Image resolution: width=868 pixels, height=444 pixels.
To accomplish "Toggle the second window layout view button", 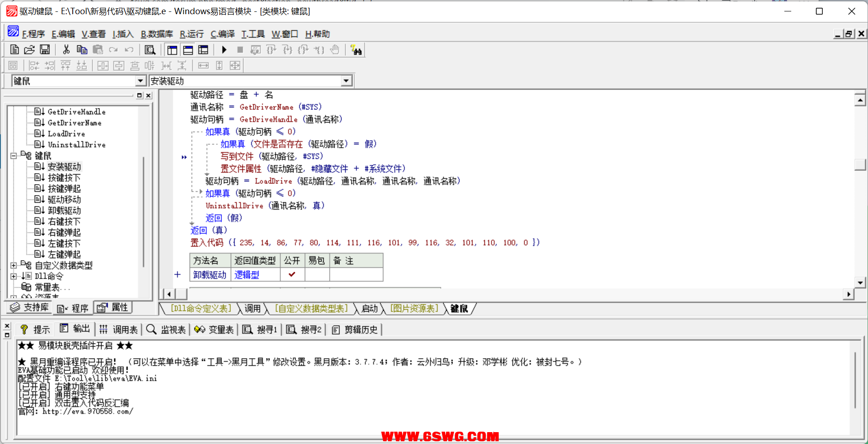I will point(188,50).
